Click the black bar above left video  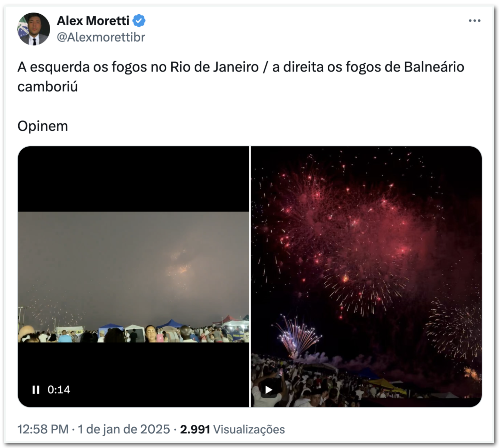pos(133,179)
